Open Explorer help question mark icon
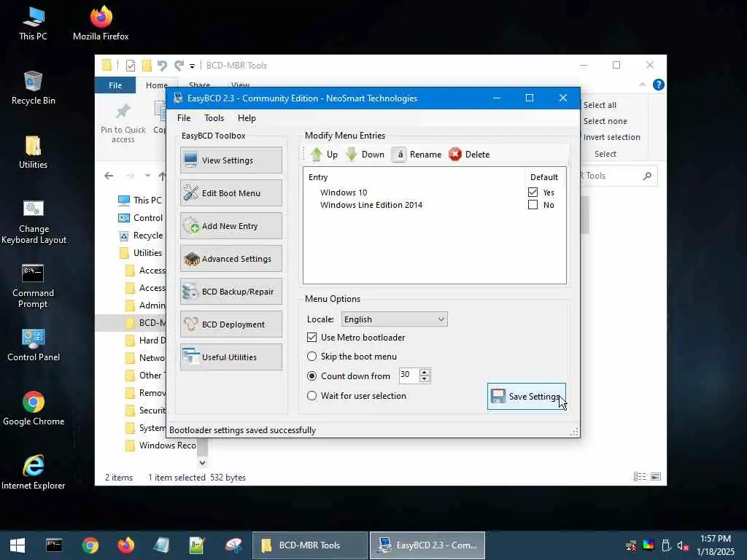The width and height of the screenshot is (747, 560). click(x=659, y=85)
